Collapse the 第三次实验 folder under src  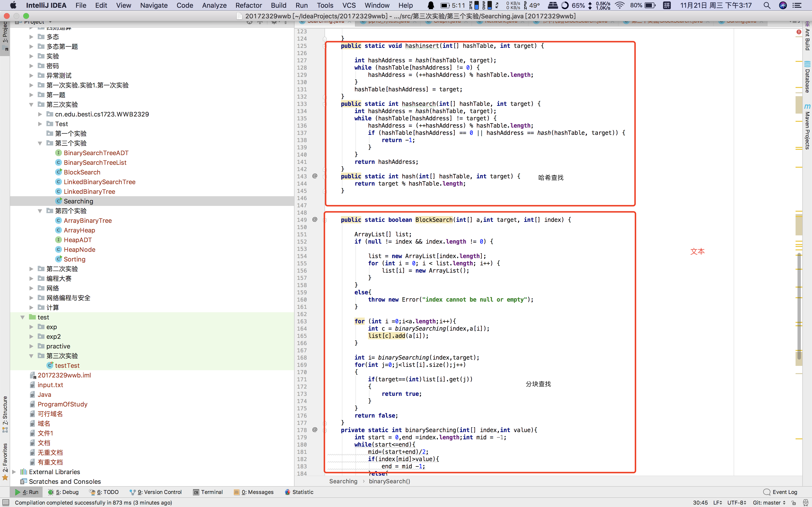(31, 105)
